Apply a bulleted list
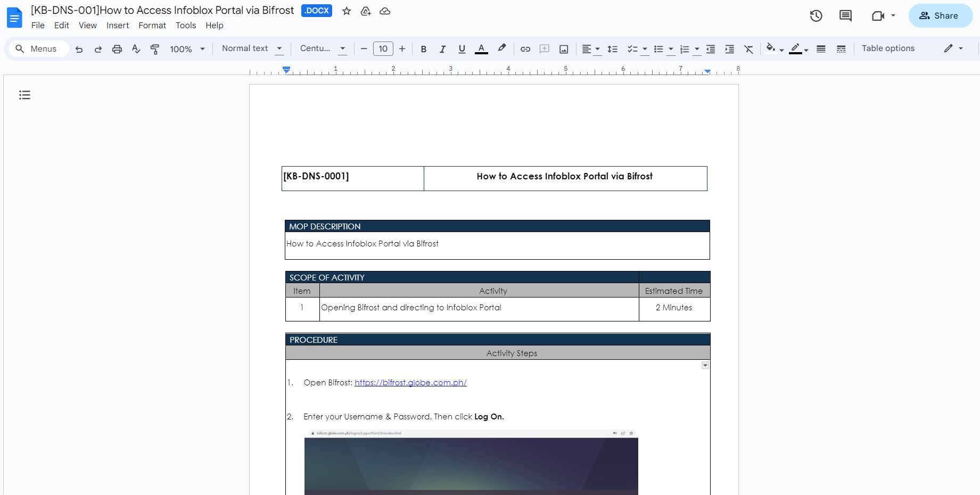The width and height of the screenshot is (980, 495). coord(658,49)
